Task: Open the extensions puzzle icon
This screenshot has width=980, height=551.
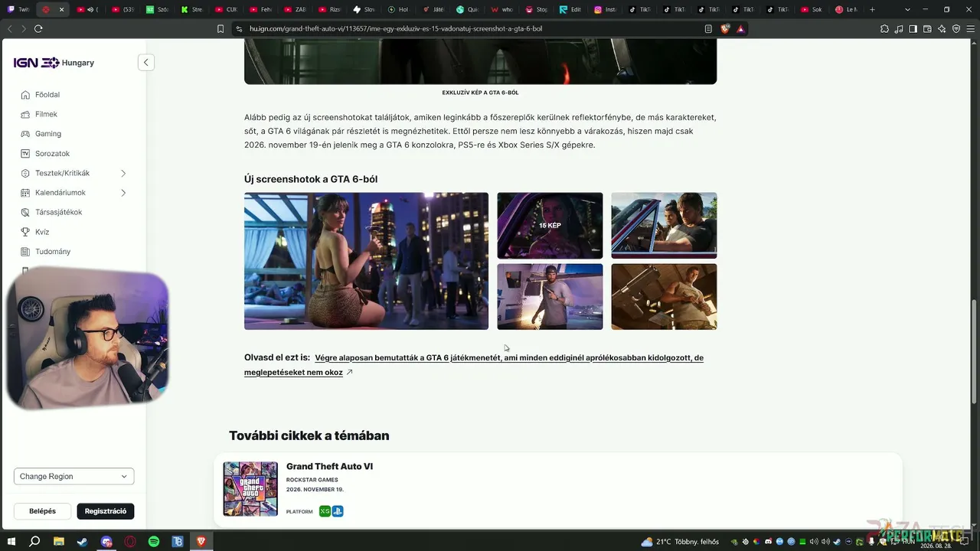Action: click(x=885, y=28)
